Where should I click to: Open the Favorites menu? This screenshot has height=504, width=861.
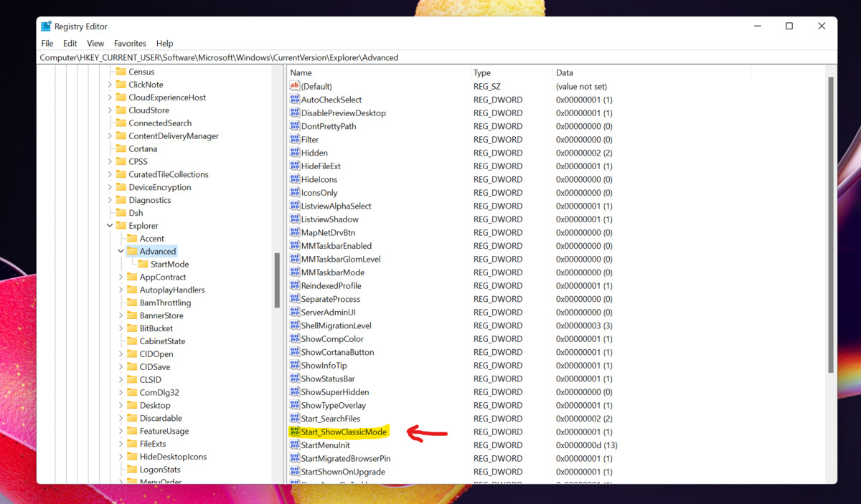coord(130,44)
